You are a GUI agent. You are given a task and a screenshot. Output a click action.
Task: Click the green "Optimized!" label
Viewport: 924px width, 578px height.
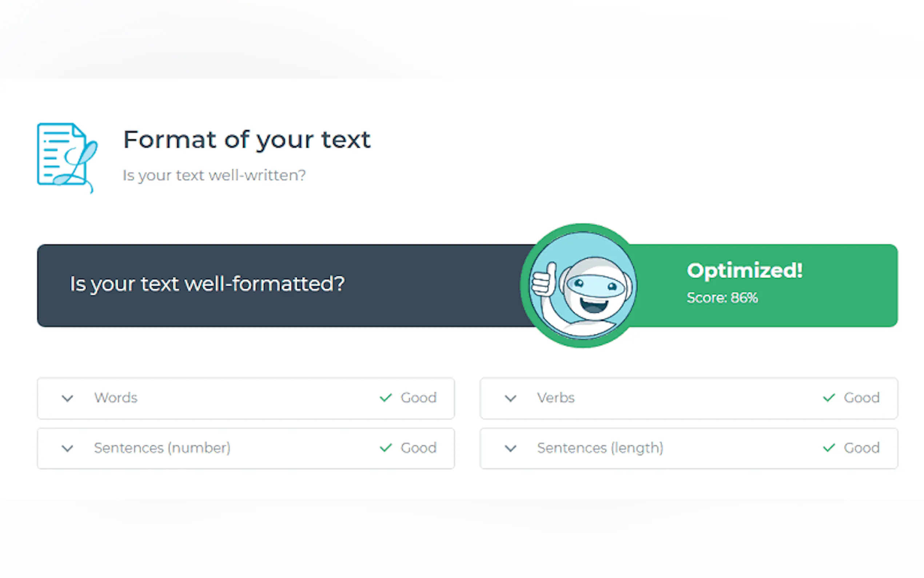pyautogui.click(x=744, y=271)
